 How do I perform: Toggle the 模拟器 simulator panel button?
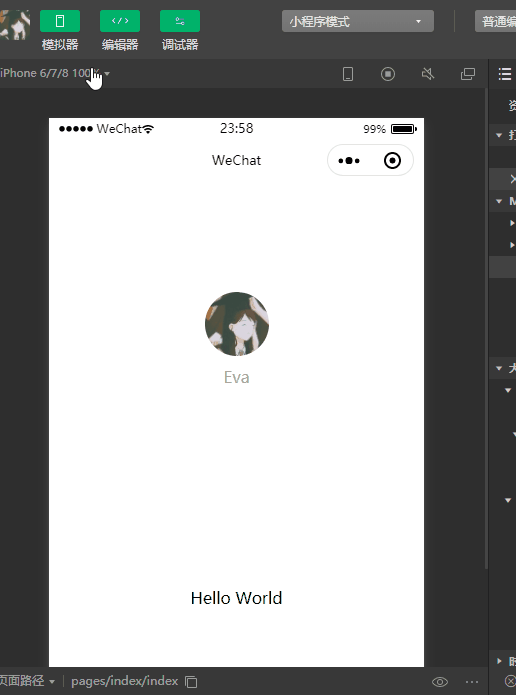(60, 21)
